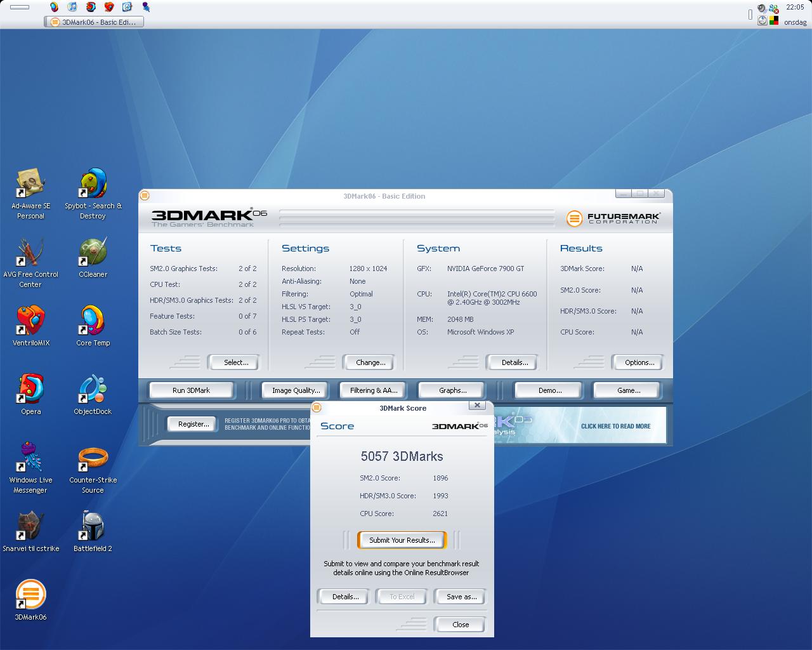
Task: Open the clock-style tray icon
Action: [x=762, y=20]
